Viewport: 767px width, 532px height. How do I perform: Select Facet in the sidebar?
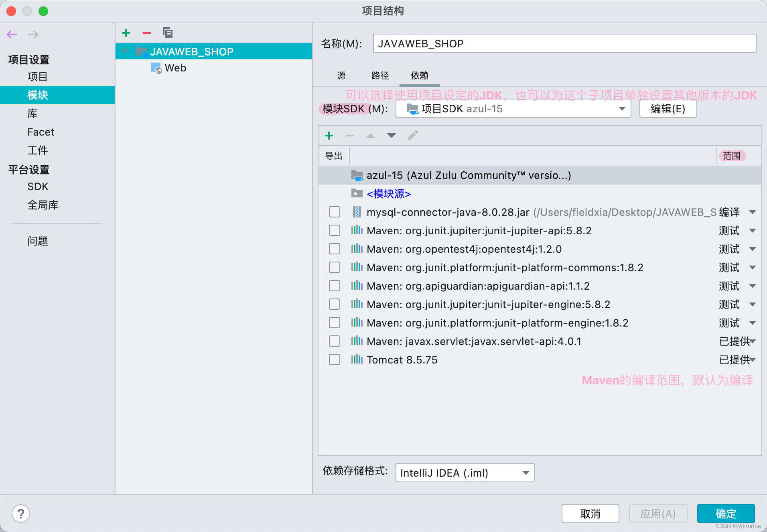tap(41, 132)
